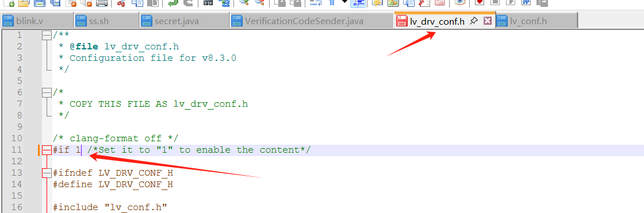Click the save recorded macro icon
Viewport: 644px width, 213px height.
(x=542, y=3)
